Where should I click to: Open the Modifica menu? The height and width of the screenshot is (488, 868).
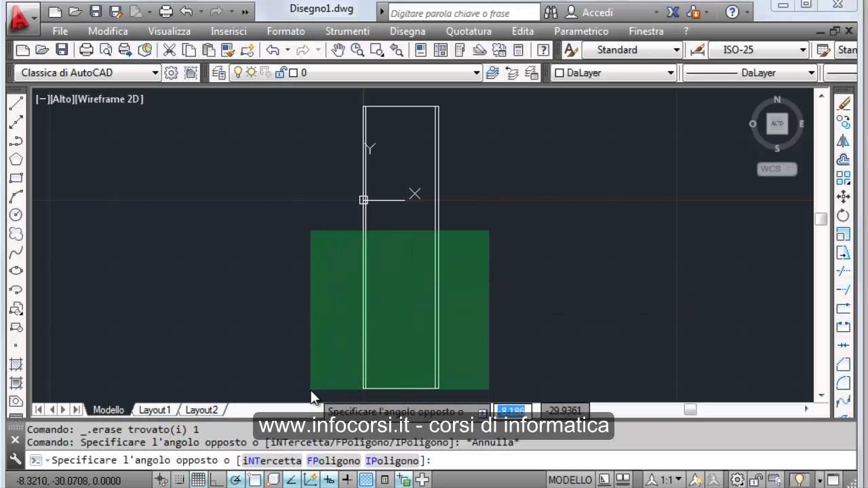[108, 31]
